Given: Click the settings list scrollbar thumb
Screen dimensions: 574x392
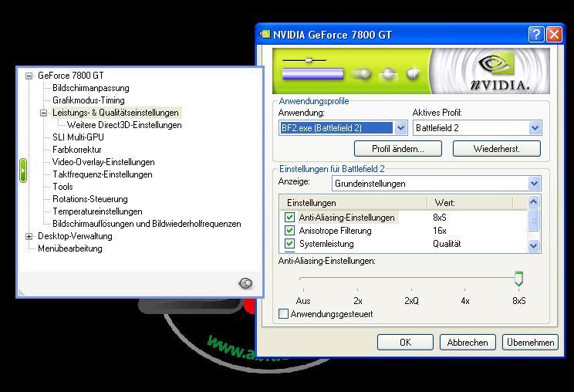Looking at the screenshot, I should pyautogui.click(x=533, y=220).
